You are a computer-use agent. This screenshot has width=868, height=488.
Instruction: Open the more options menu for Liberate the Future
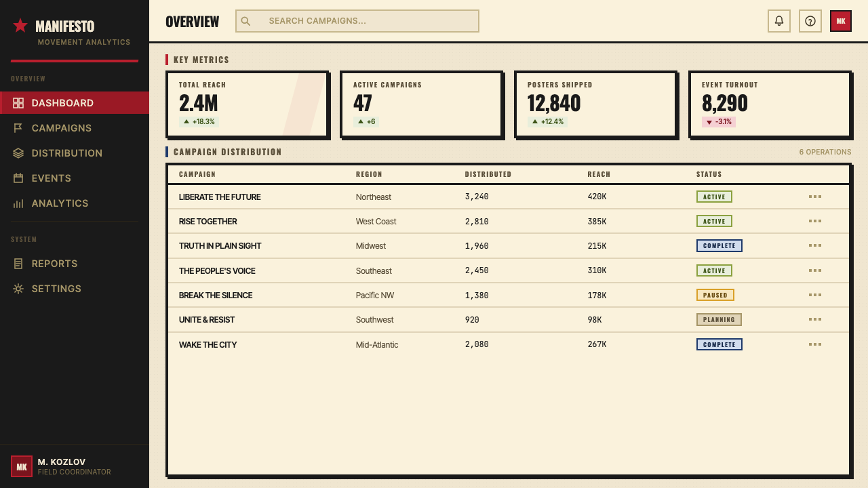[815, 197]
